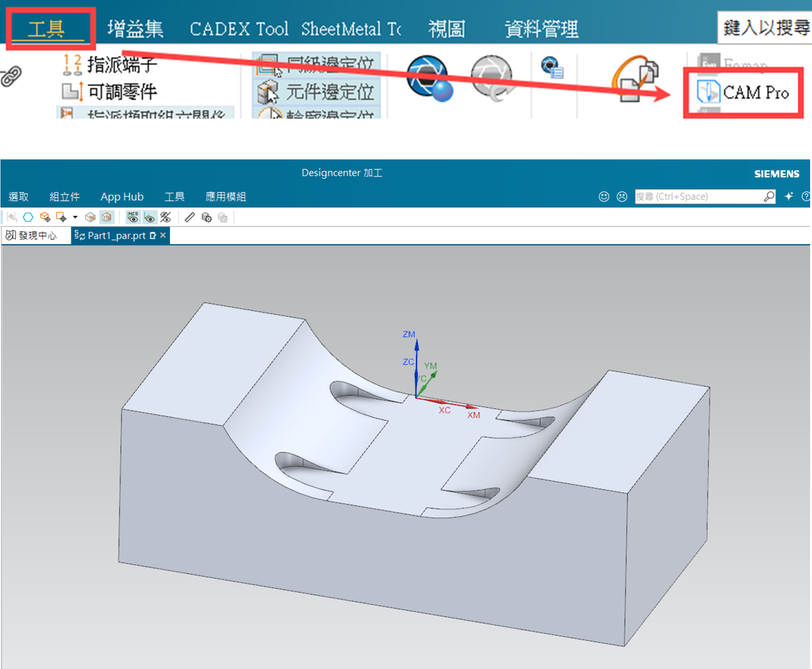Click the 搜尋 (Ctrl+Space) search field
The image size is (812, 669).
(x=698, y=196)
